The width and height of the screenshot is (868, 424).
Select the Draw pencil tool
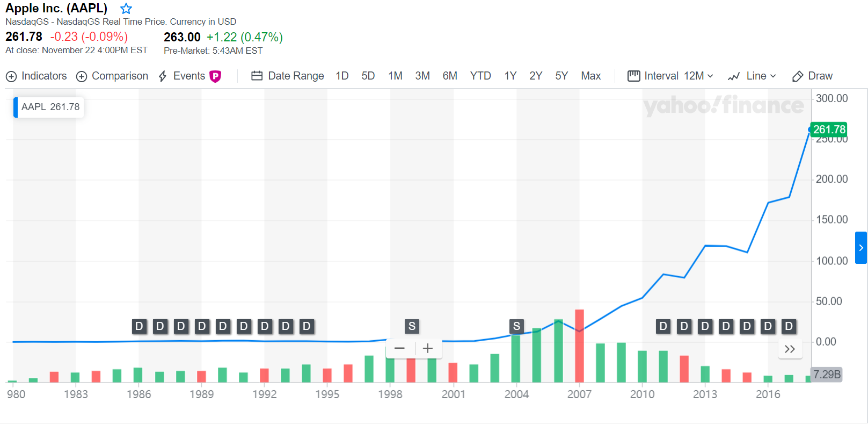(798, 76)
